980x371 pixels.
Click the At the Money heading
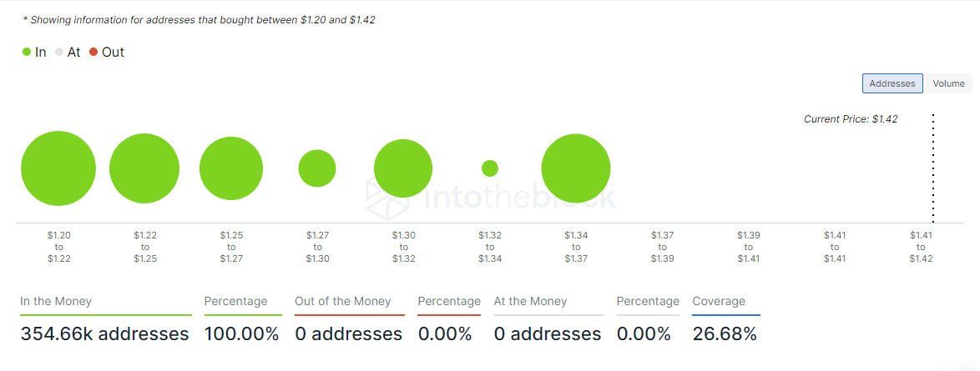click(x=530, y=301)
